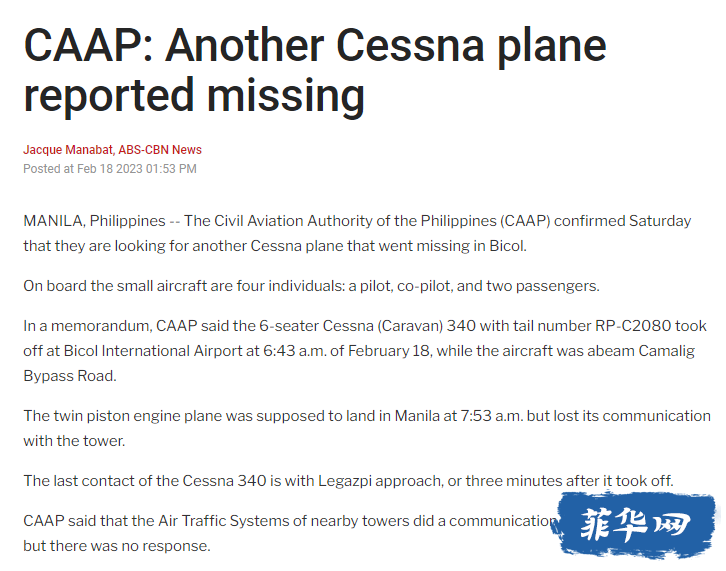Click the 菲华网 watermark logo
Viewport: 726px width, 571px height.
pos(633,525)
